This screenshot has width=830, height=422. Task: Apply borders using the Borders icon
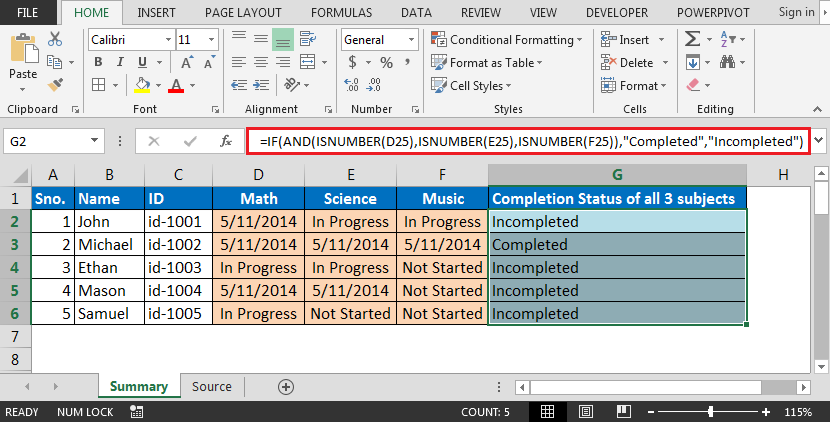click(x=98, y=85)
